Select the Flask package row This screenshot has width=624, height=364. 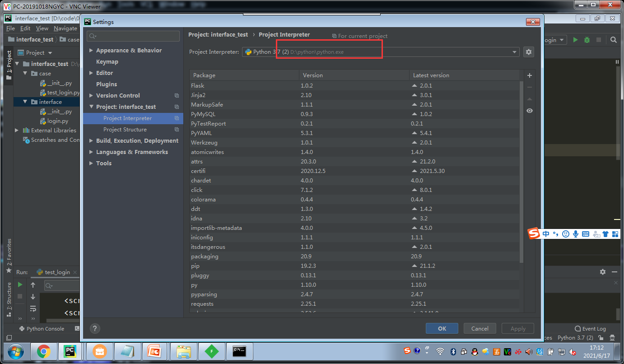click(x=354, y=86)
